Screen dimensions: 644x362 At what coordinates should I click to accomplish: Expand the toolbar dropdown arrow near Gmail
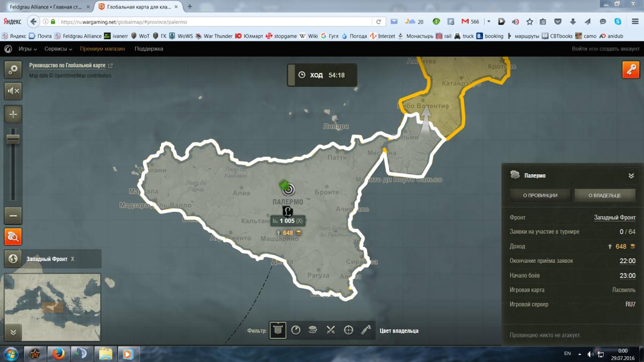point(489,22)
